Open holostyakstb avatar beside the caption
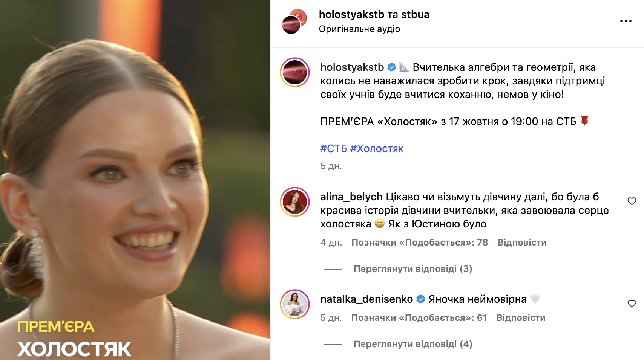This screenshot has height=360, width=644. (x=295, y=72)
